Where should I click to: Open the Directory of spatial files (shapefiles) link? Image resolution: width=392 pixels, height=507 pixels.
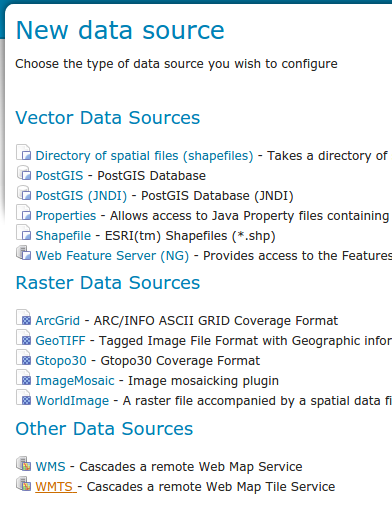144,156
